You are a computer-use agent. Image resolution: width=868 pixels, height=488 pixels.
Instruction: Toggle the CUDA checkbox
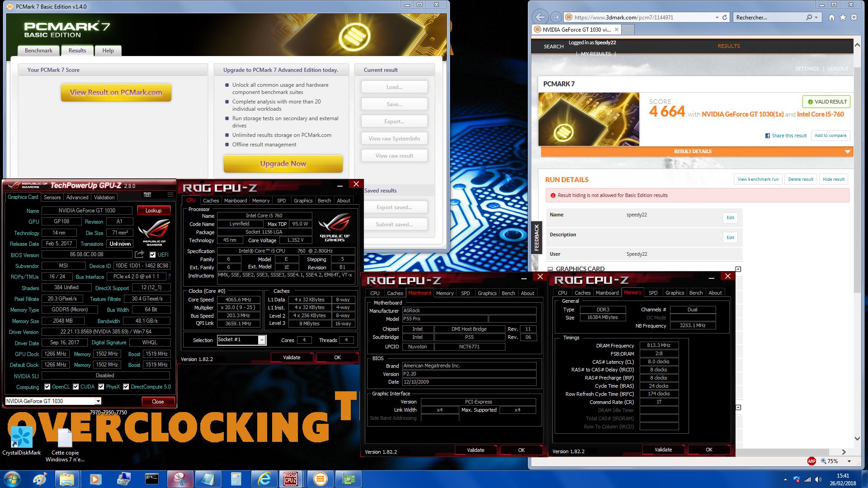point(76,387)
